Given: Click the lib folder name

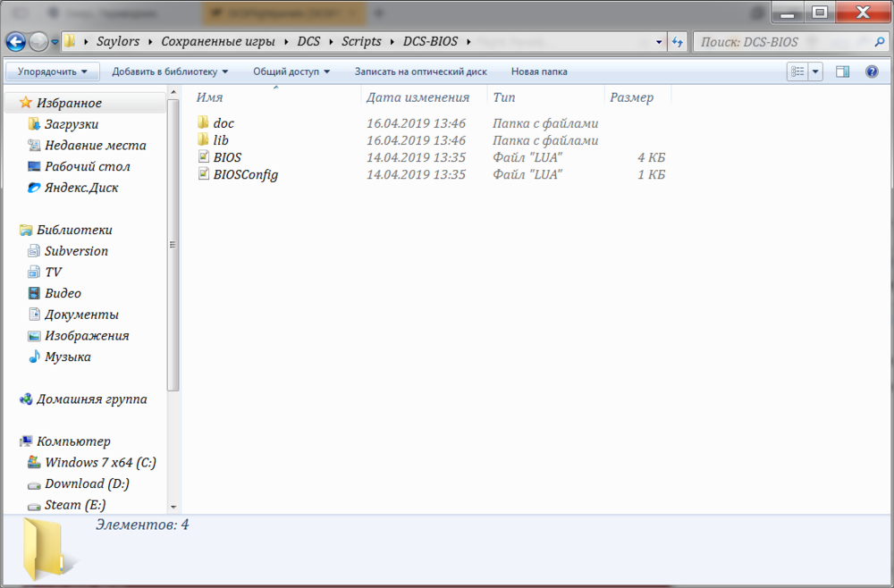Looking at the screenshot, I should [x=221, y=140].
